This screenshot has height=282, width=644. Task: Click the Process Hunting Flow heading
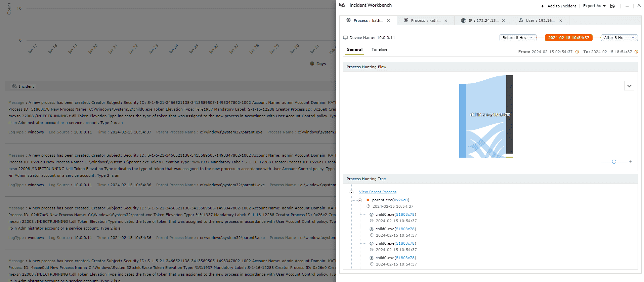pos(366,67)
